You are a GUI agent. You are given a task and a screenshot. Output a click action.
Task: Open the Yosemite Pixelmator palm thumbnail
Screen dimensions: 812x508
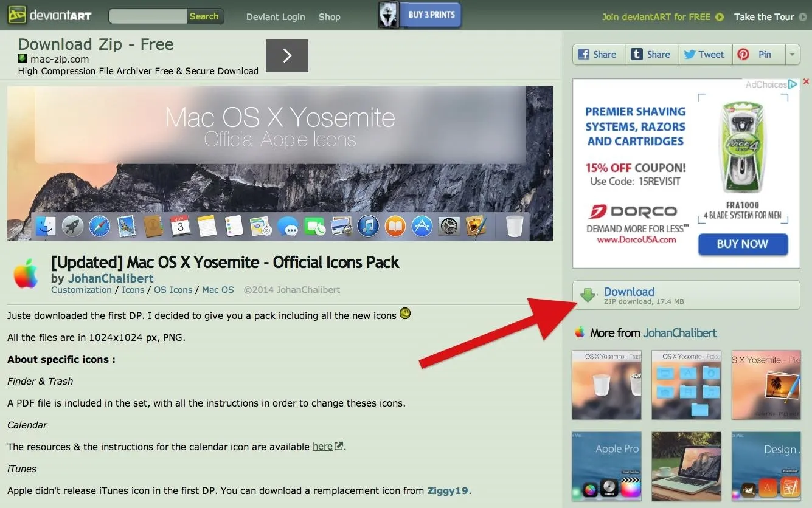tap(766, 385)
